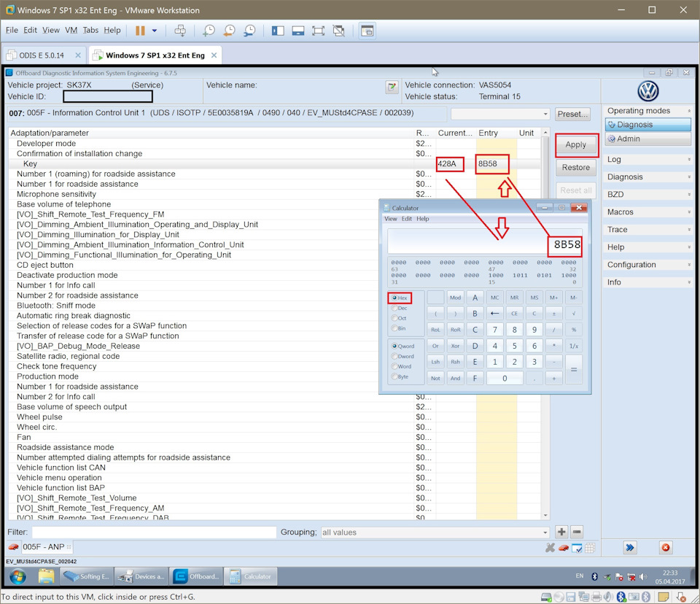
Task: Open VMware Tabs menu
Action: coord(90,30)
